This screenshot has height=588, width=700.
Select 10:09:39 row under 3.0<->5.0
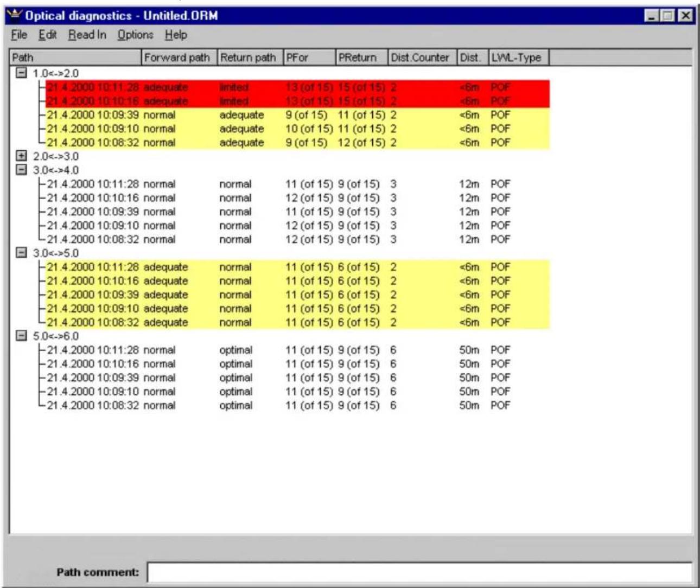coord(297,295)
